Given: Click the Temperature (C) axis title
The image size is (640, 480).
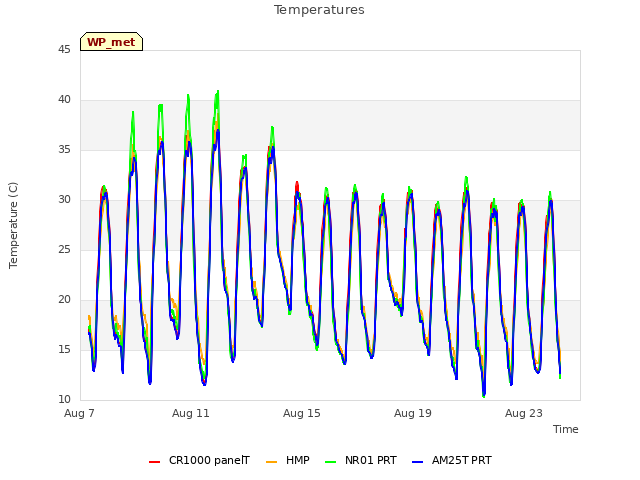Looking at the screenshot, I should coord(13,225).
